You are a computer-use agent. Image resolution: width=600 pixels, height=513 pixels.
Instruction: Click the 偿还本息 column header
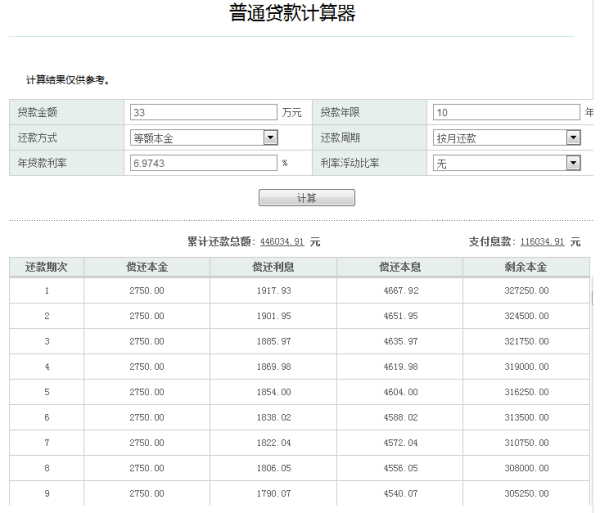pyautogui.click(x=400, y=267)
